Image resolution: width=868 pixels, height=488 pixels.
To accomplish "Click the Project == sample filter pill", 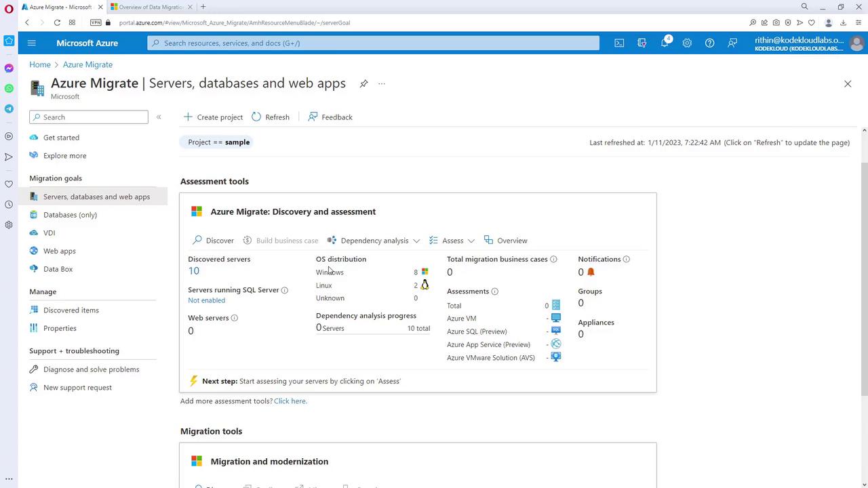I will [218, 142].
